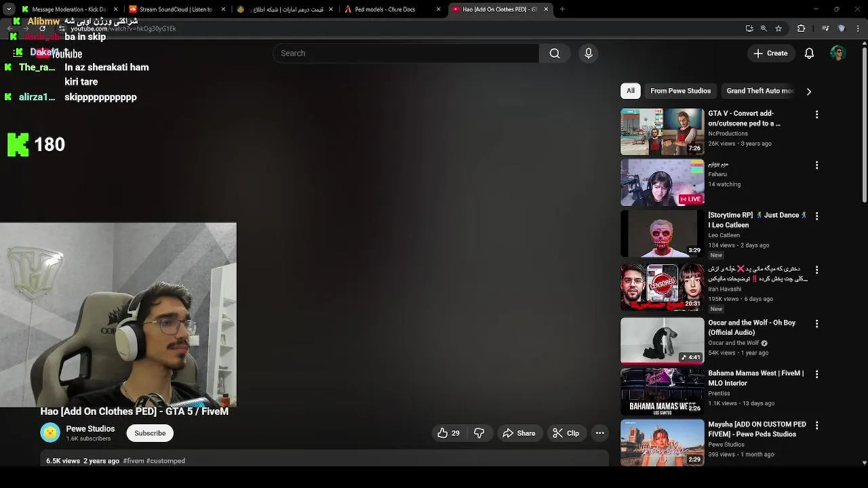Click the page vertical scrollbar thumb
This screenshot has height=488, width=868.
click(864, 125)
